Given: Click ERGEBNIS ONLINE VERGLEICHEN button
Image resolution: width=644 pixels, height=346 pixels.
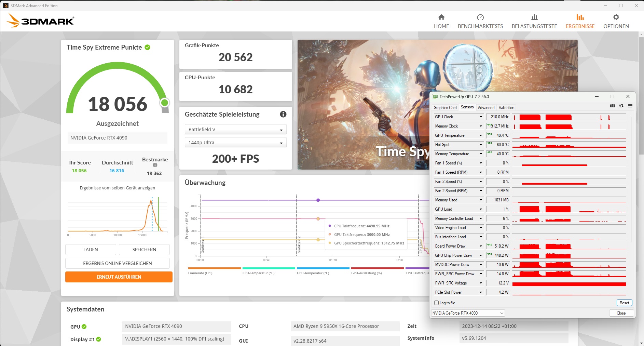Looking at the screenshot, I should [x=118, y=263].
